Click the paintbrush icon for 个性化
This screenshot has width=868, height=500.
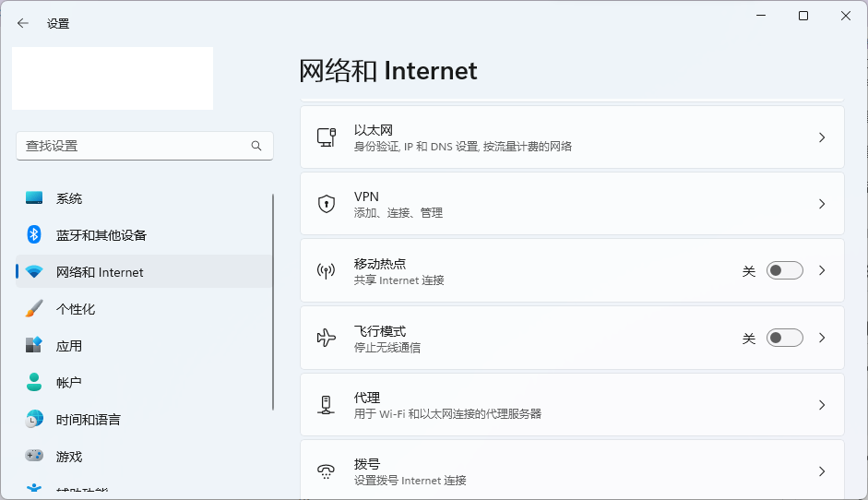34,308
